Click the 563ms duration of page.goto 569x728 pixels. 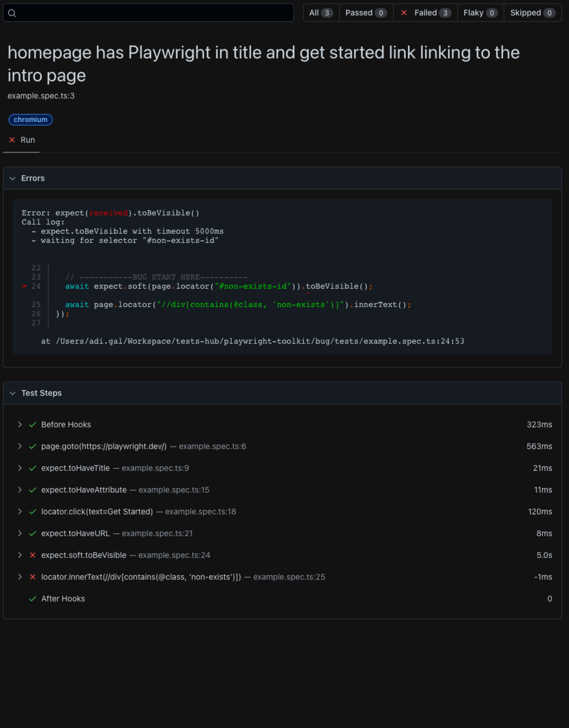coord(539,446)
